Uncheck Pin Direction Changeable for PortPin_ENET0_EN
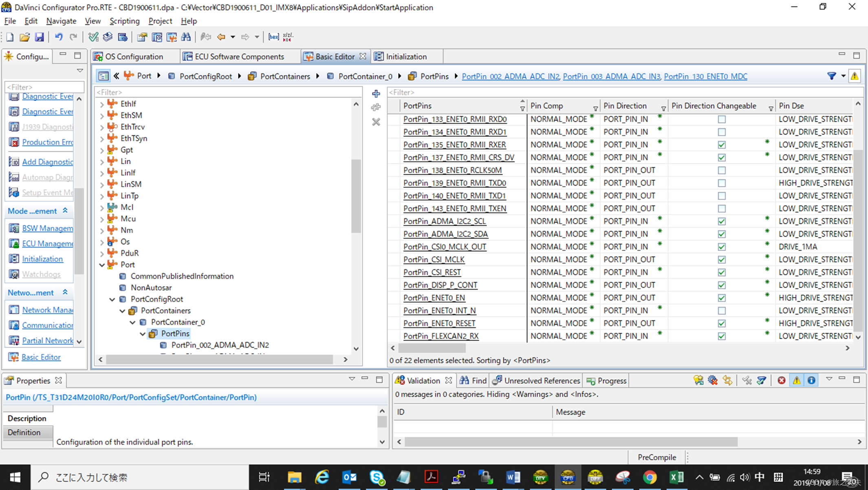This screenshot has height=490, width=868. pos(722,298)
